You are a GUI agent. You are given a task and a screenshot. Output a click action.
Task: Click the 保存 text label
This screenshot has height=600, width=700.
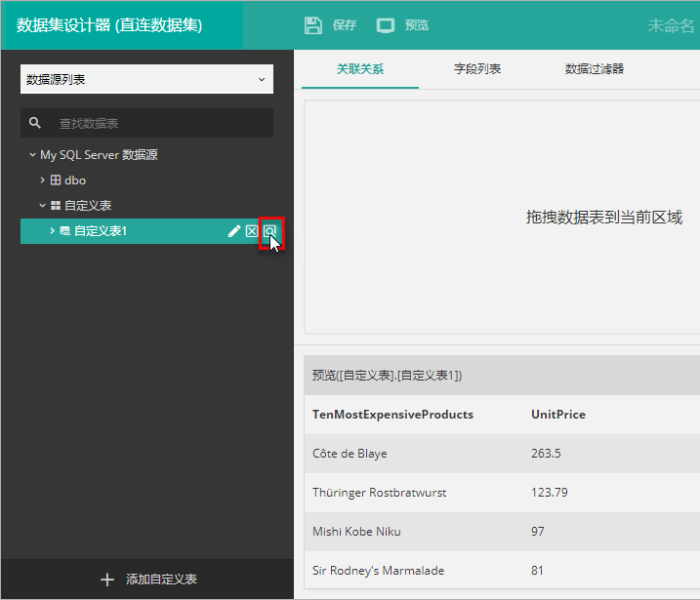pos(345,25)
